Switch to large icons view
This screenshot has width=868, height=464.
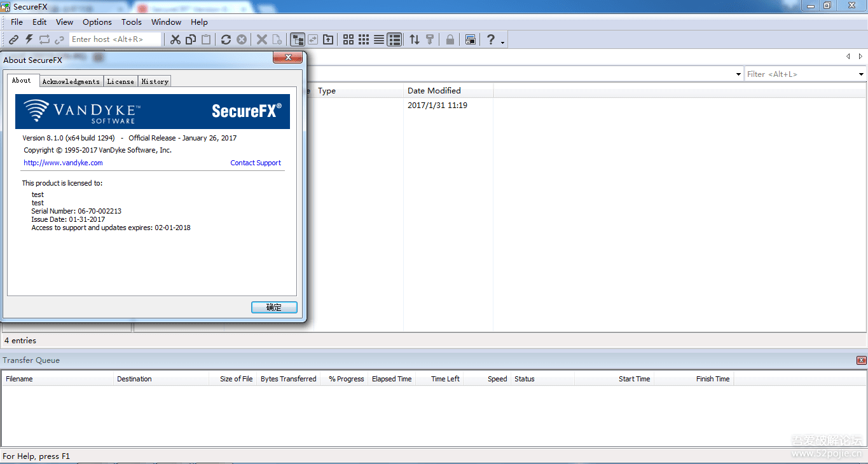pos(348,39)
